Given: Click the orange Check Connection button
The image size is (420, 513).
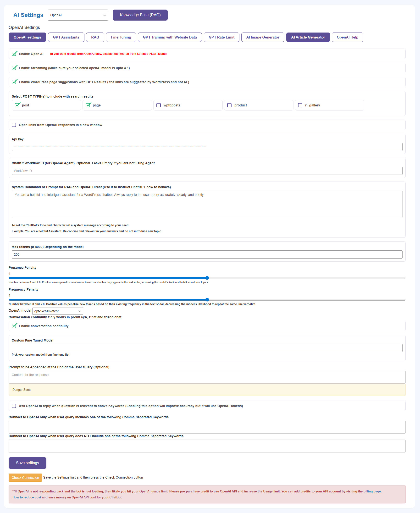Looking at the screenshot, I should coord(25,477).
